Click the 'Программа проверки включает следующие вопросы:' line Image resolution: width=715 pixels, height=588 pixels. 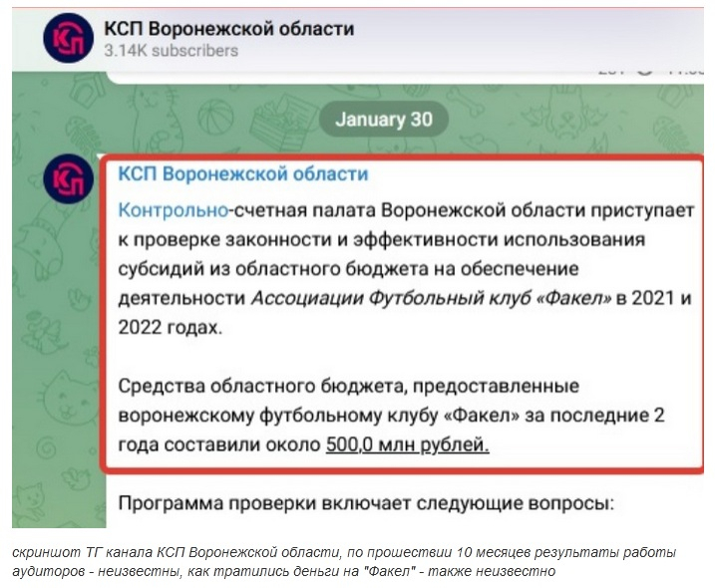point(366,503)
